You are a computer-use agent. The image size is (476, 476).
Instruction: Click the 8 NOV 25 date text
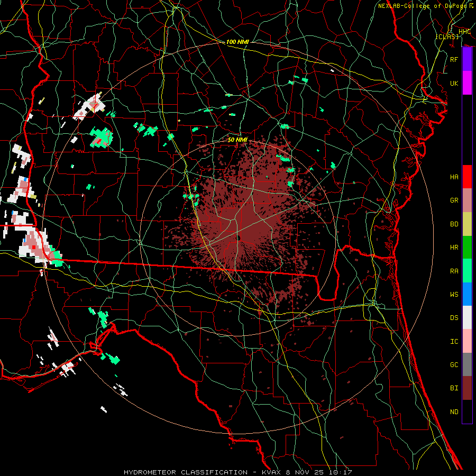tap(306, 472)
